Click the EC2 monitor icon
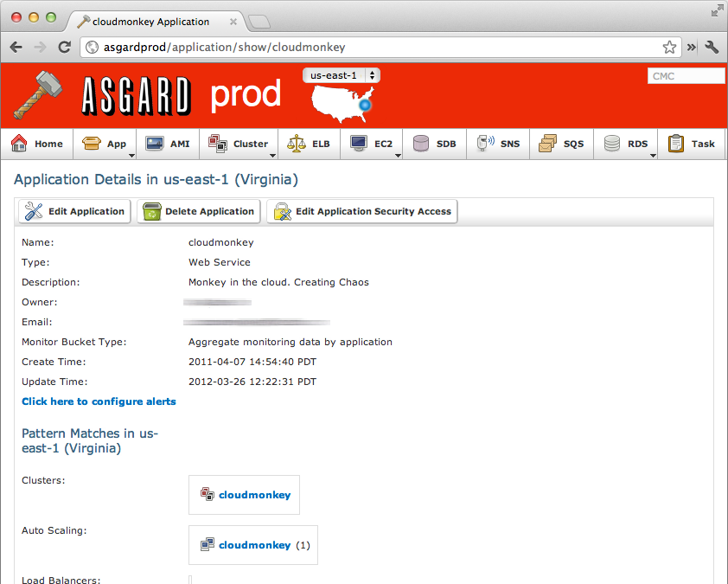 (359, 143)
